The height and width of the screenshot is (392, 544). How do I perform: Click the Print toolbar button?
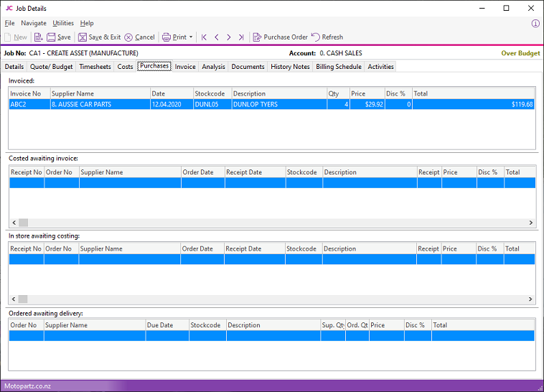[174, 37]
